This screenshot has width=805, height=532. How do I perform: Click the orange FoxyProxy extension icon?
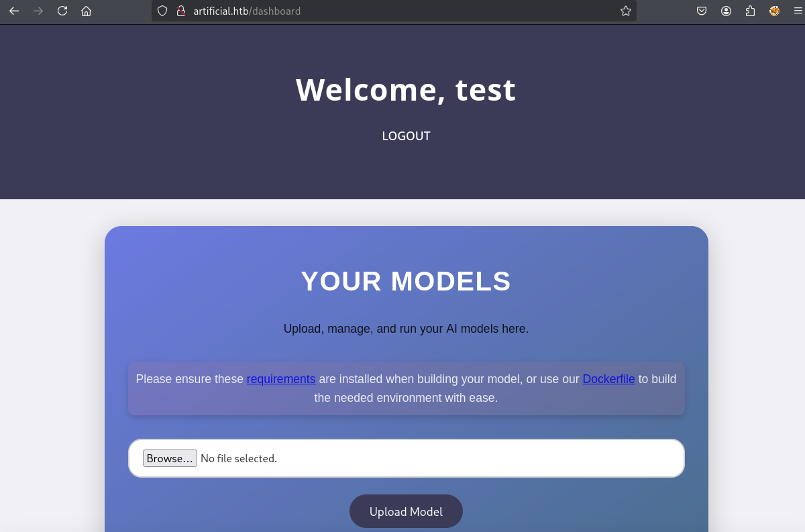pyautogui.click(x=774, y=11)
